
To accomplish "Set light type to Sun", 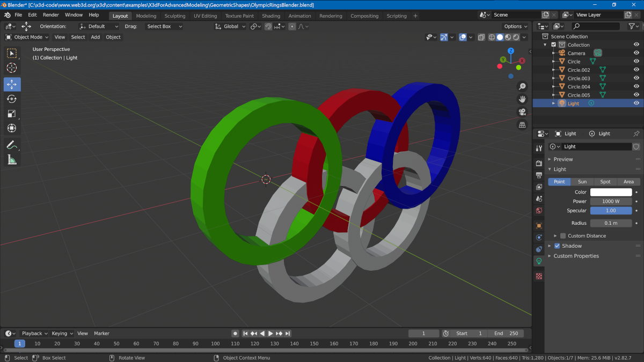I will click(x=582, y=182).
